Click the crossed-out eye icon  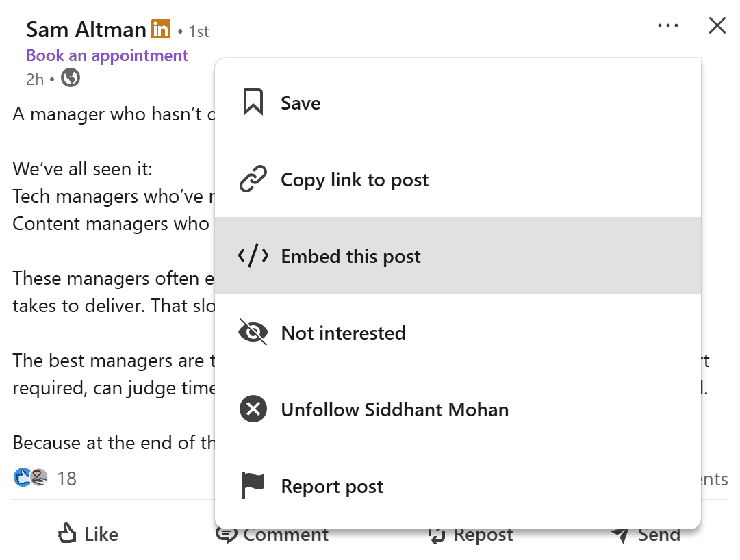[253, 333]
